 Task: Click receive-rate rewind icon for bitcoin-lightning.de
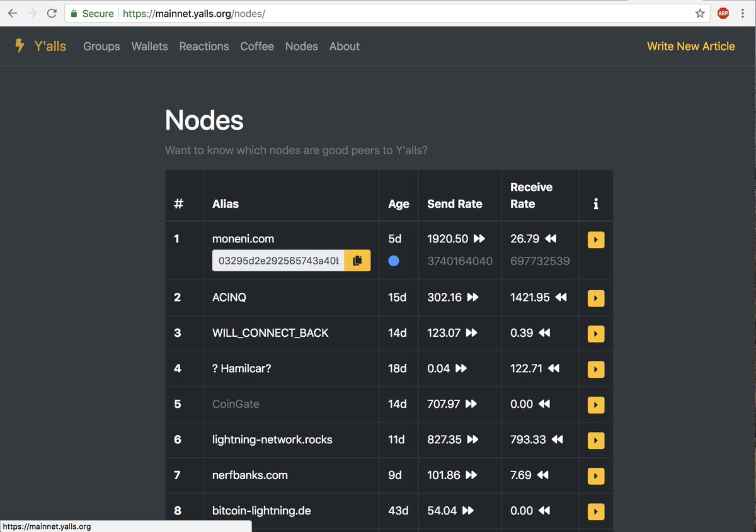point(544,511)
